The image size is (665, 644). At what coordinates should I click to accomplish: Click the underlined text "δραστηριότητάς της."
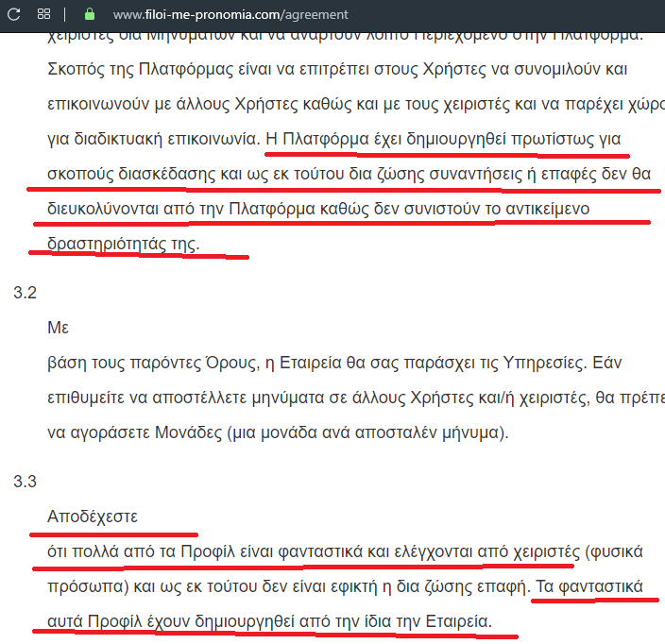point(124,243)
